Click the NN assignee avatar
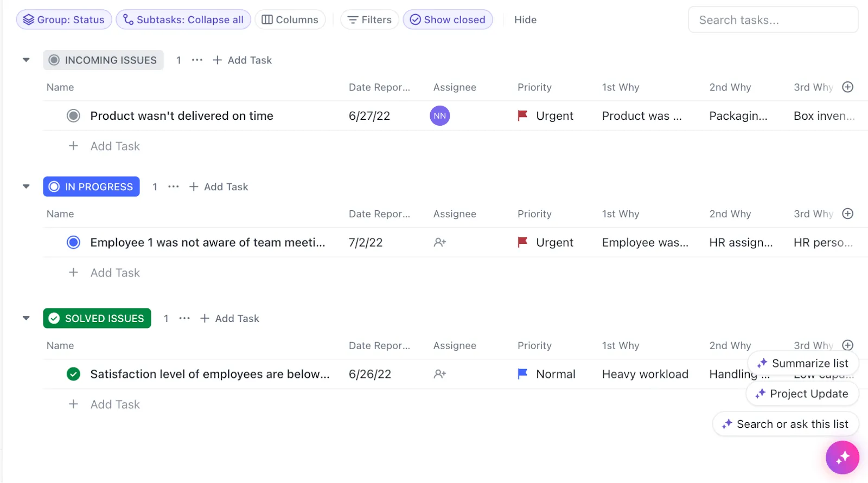868x483 pixels. point(440,115)
